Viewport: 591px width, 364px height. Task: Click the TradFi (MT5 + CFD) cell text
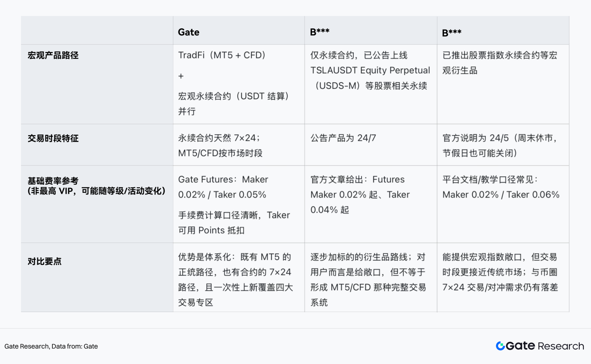click(222, 55)
